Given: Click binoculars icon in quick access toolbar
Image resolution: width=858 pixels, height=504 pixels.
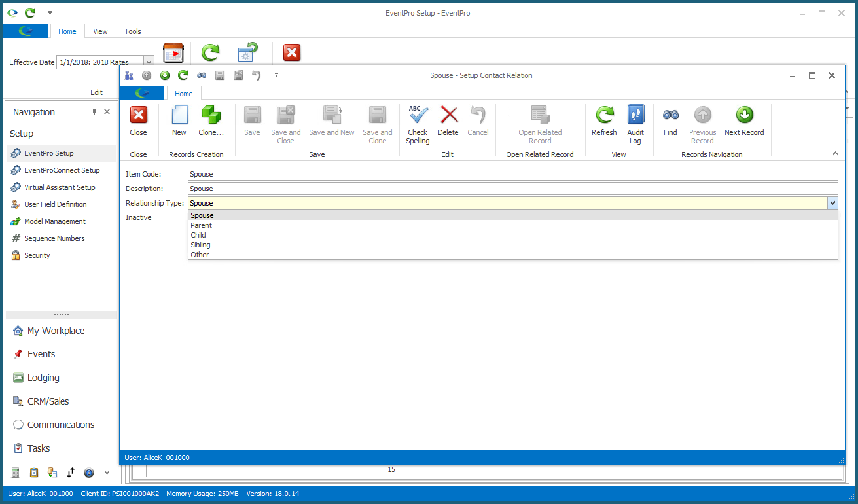Looking at the screenshot, I should [x=202, y=75].
